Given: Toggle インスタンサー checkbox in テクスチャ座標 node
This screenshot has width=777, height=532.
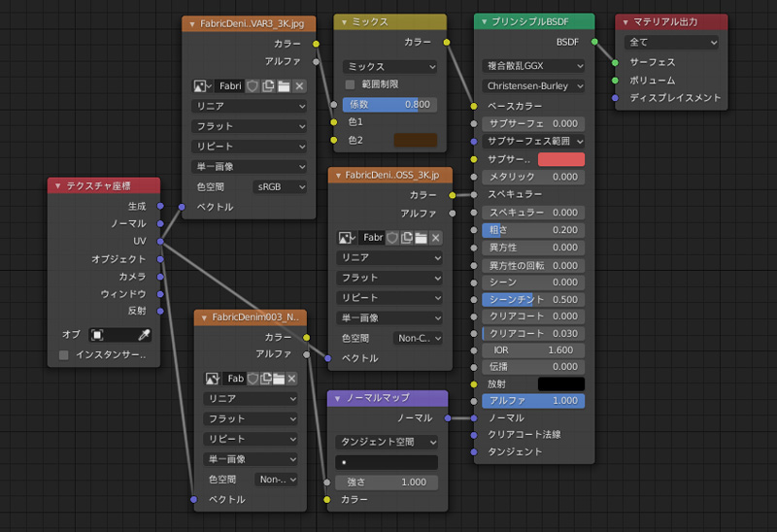Looking at the screenshot, I should tap(64, 355).
